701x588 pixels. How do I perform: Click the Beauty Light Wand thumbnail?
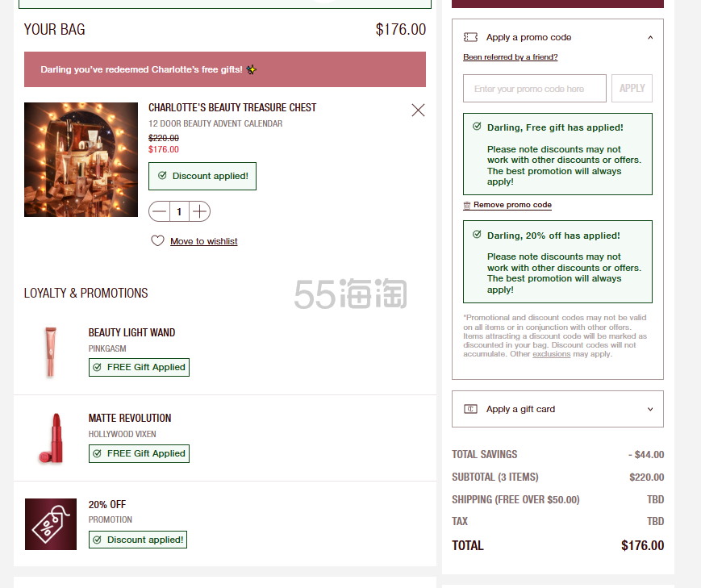click(x=51, y=352)
